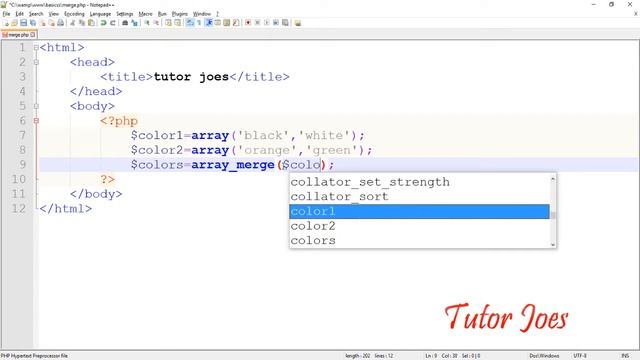Open the Run menu
The height and width of the screenshot is (360, 640).
(x=162, y=14)
